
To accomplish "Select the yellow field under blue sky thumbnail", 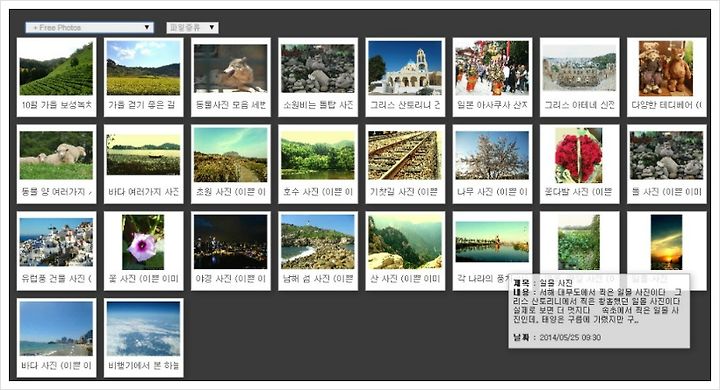I will (x=143, y=68).
